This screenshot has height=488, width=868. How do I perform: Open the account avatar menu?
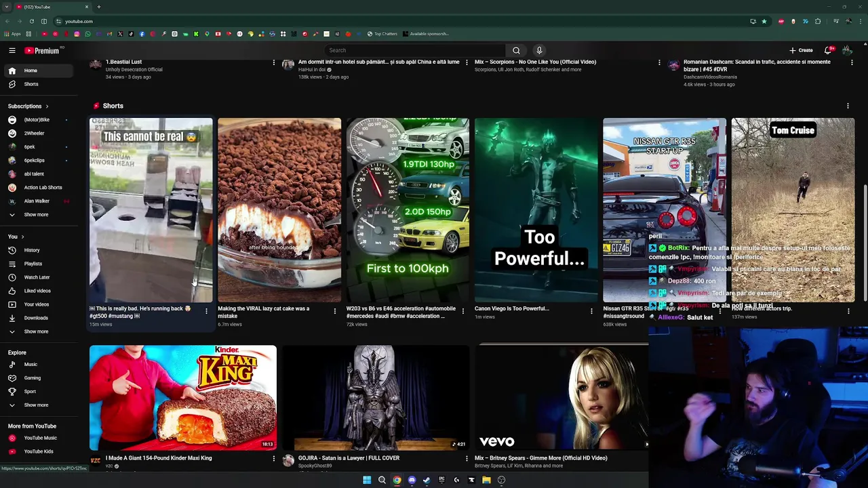click(x=847, y=50)
